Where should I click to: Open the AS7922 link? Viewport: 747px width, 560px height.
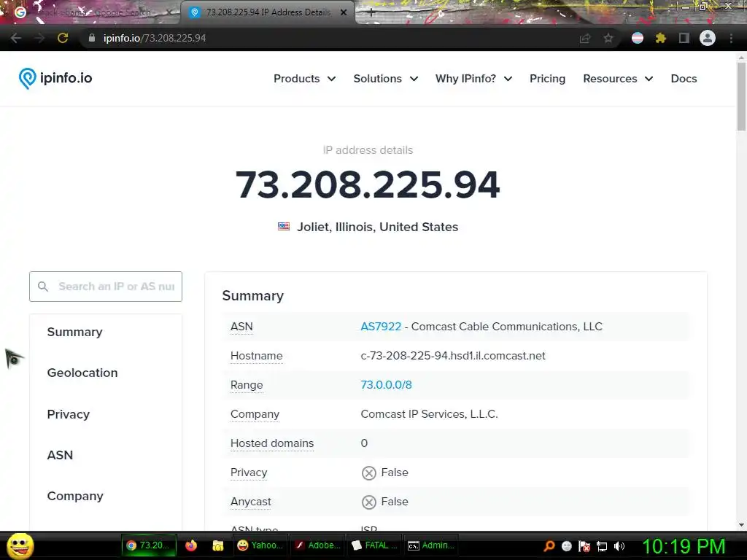[x=381, y=327]
